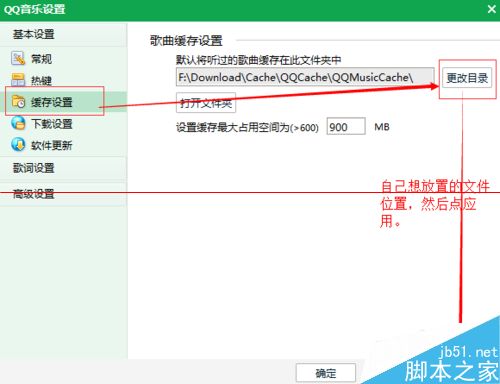Click the 打开文件夹 button
The image size is (500, 384).
coord(206,103)
